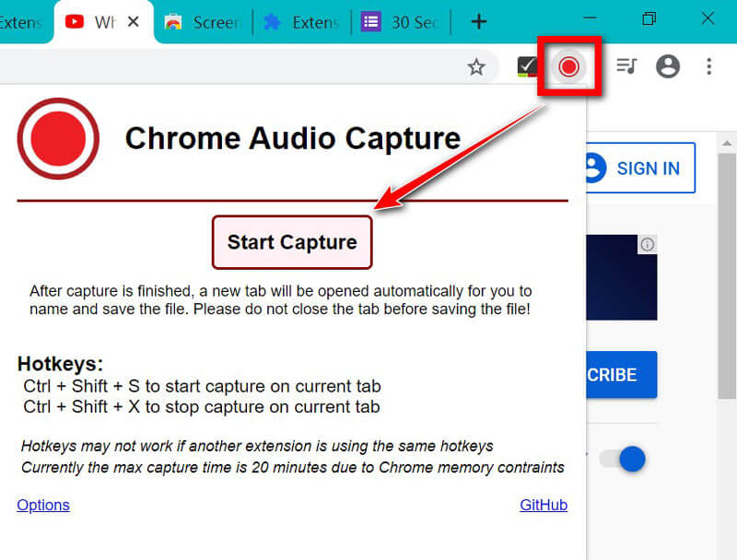Bookmark this page with the star icon
Viewport: 737px width, 560px height.
476,66
